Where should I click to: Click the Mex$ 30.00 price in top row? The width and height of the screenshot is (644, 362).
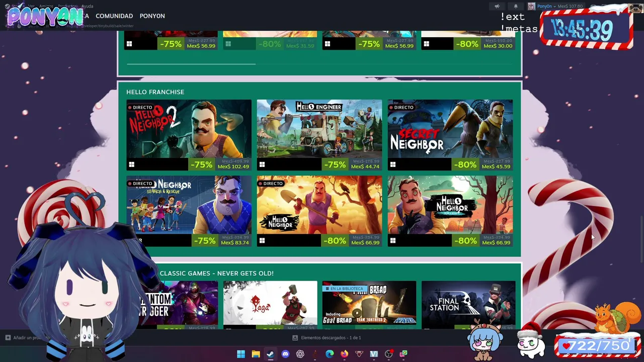pos(498,46)
